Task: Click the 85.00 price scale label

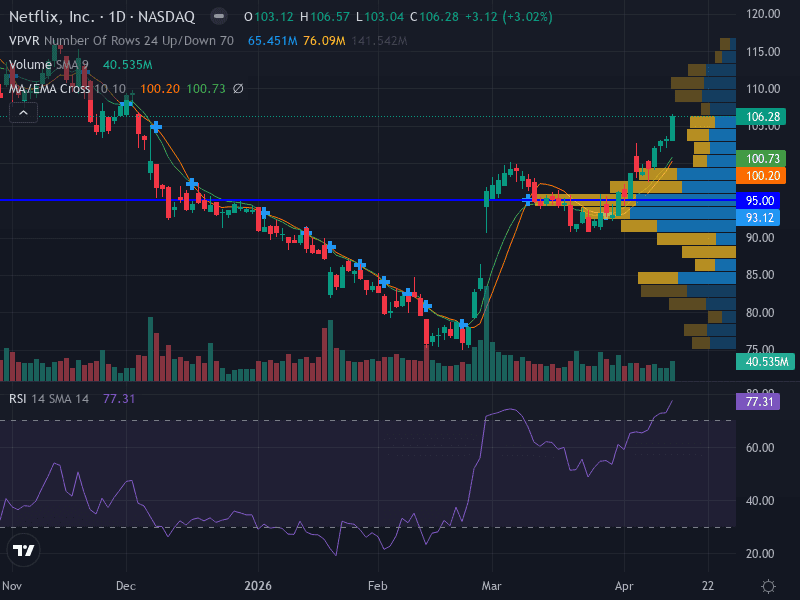Action: 760,275
